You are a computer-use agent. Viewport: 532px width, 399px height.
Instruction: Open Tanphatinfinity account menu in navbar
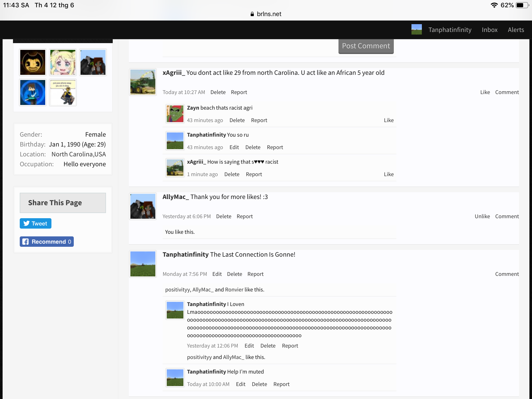(x=450, y=30)
